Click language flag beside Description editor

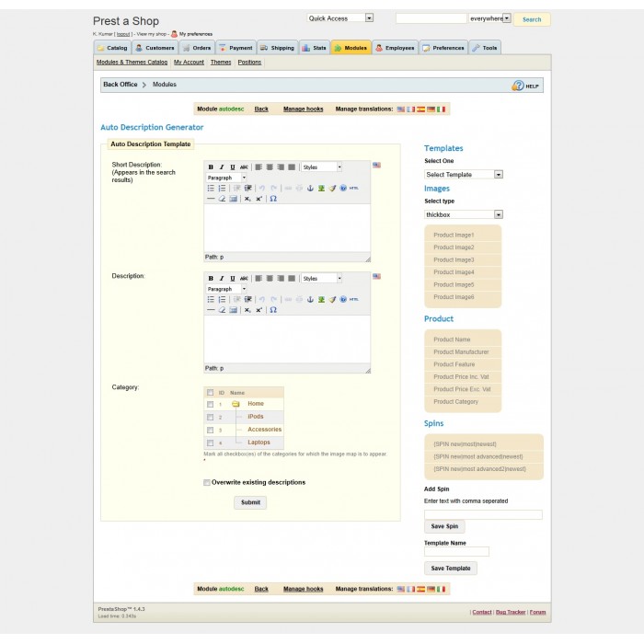click(x=376, y=276)
